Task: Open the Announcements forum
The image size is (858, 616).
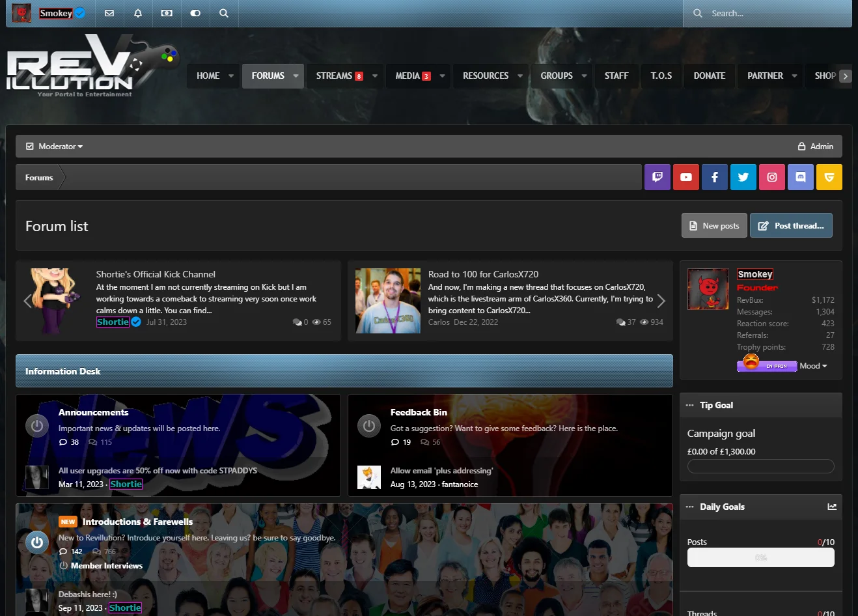Action: coord(93,412)
